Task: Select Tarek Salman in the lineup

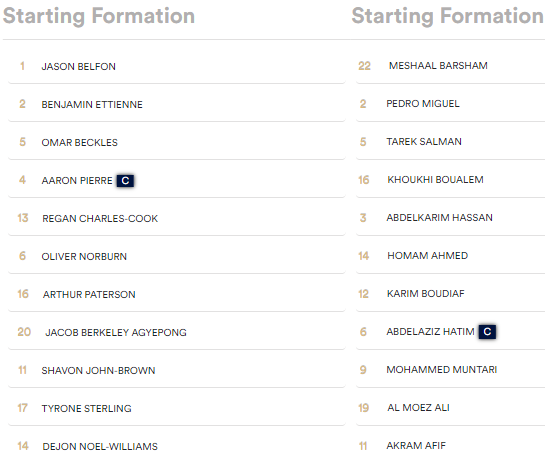Action: tap(424, 141)
